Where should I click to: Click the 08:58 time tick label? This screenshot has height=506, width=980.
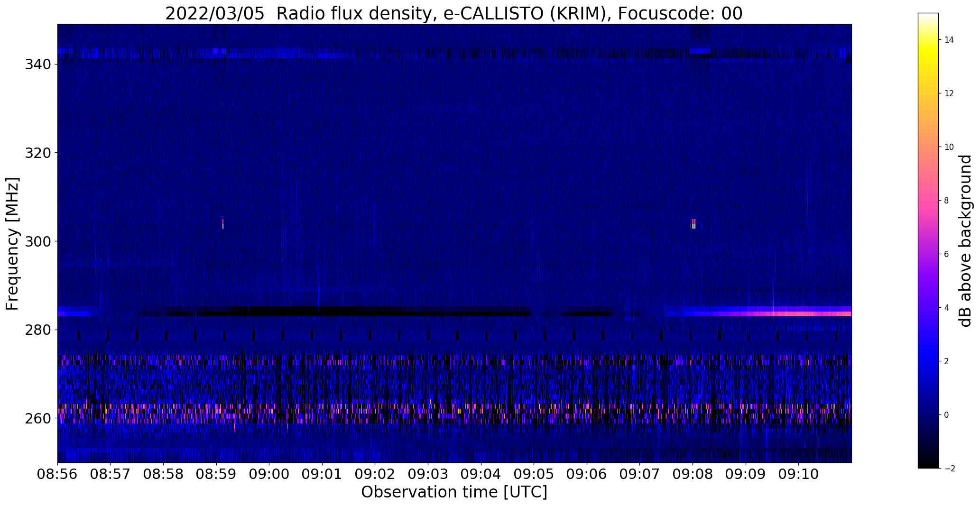pos(163,474)
